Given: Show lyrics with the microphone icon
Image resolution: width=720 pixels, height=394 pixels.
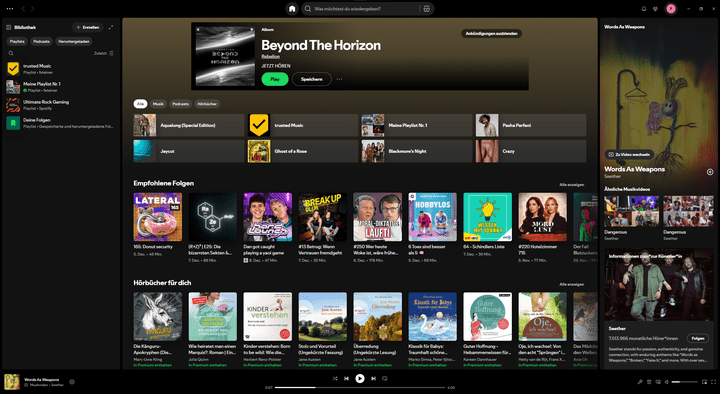Looking at the screenshot, I should click(640, 382).
